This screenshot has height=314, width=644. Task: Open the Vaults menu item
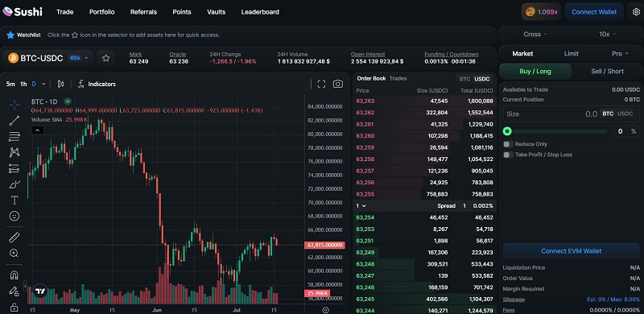point(216,12)
